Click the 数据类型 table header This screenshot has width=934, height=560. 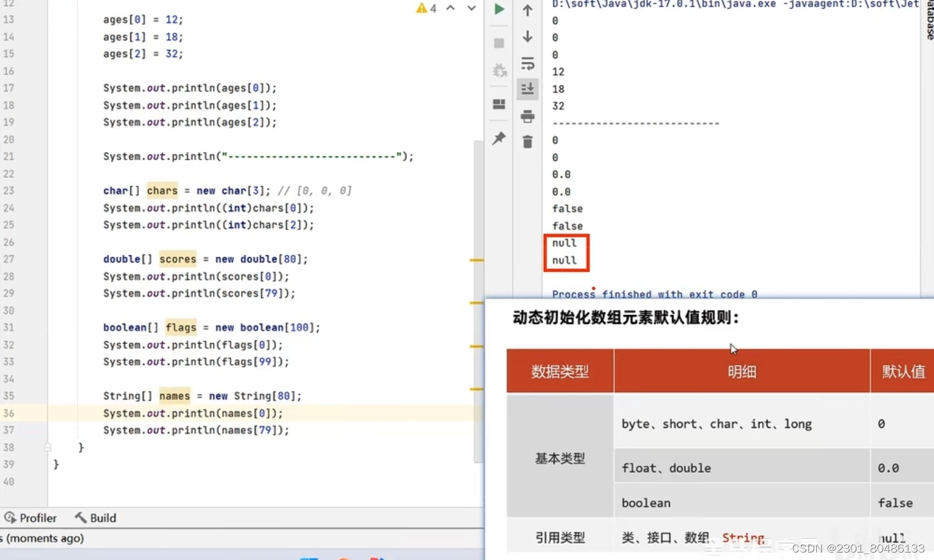(x=560, y=371)
